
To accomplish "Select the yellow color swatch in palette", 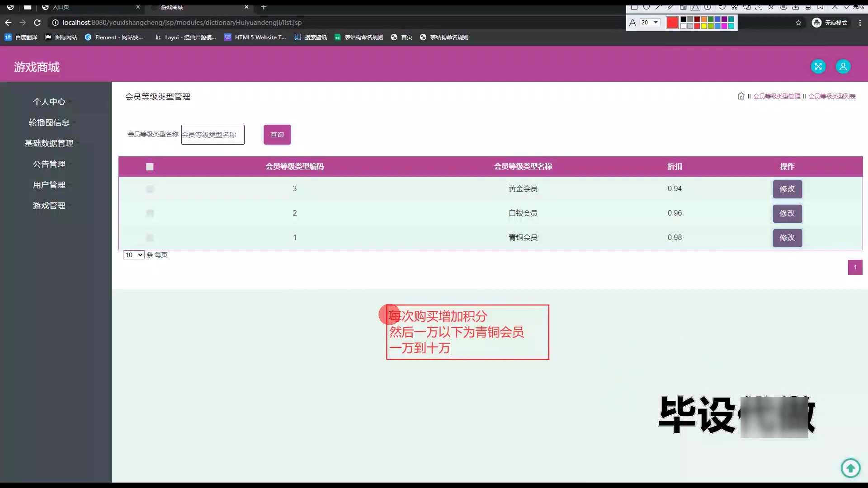I will pyautogui.click(x=704, y=26).
